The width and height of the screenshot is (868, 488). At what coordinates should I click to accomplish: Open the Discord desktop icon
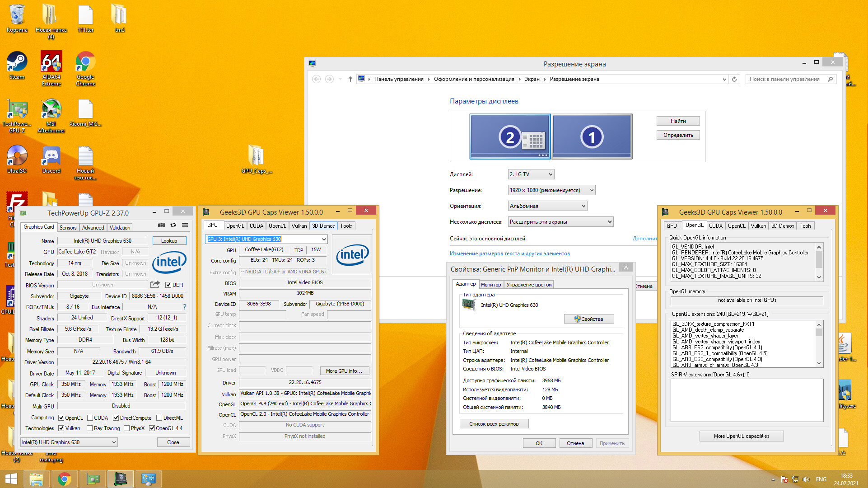point(51,160)
